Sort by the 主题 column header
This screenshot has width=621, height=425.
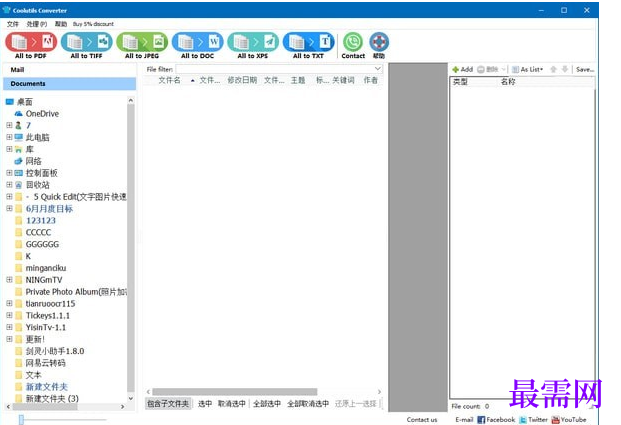coord(298,80)
